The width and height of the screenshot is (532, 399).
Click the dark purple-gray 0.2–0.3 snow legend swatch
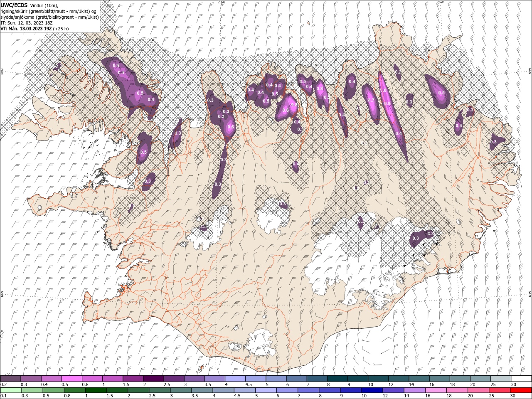[10, 379]
